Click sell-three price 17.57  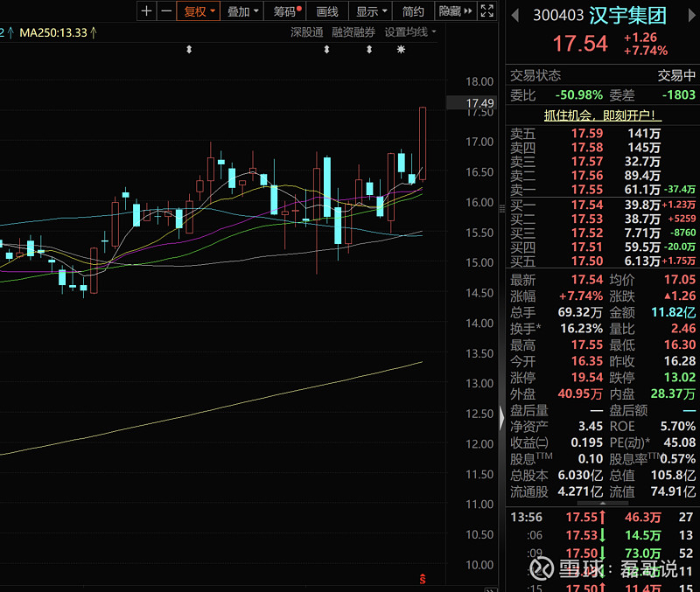[587, 162]
